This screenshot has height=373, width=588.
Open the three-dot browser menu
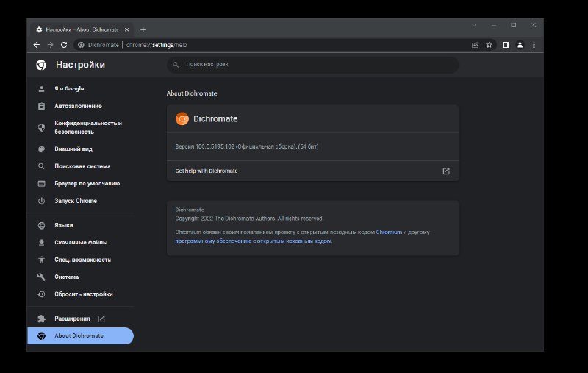(x=534, y=45)
